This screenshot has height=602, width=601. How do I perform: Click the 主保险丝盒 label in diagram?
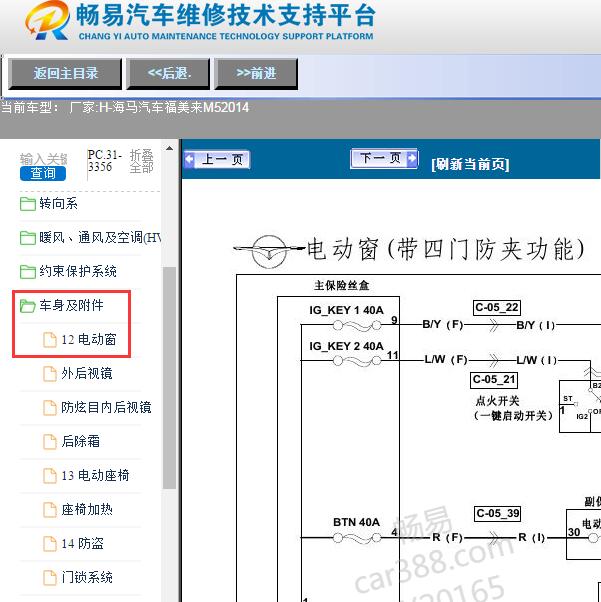(x=341, y=285)
